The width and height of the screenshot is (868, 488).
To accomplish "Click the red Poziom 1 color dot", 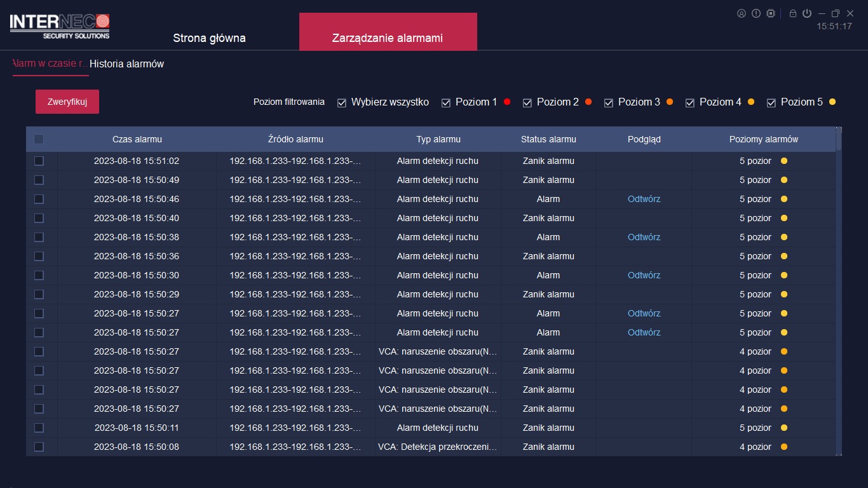I will point(507,102).
